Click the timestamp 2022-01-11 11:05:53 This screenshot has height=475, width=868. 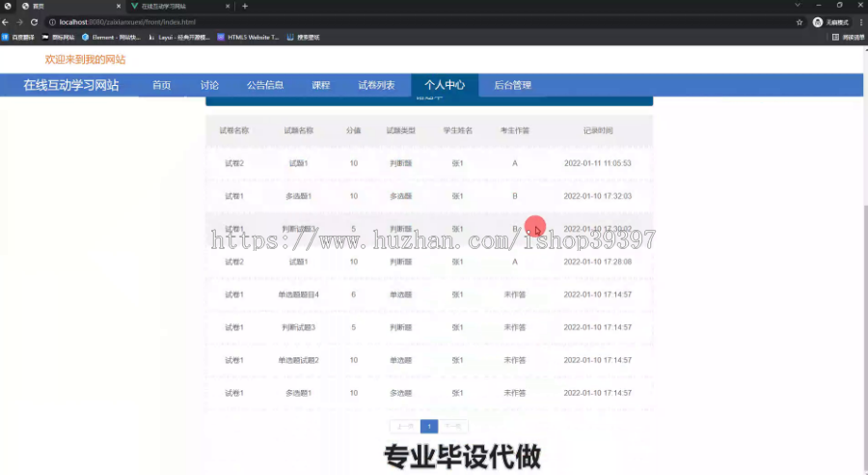pos(598,163)
